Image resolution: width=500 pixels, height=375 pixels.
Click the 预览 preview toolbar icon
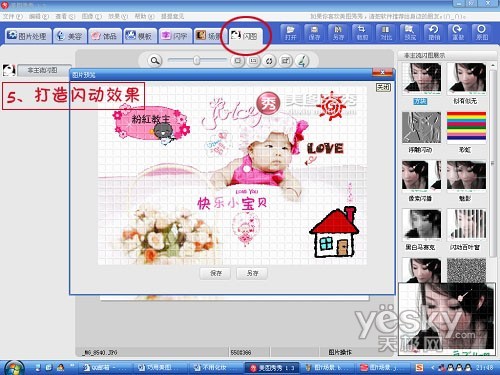[x=410, y=32]
